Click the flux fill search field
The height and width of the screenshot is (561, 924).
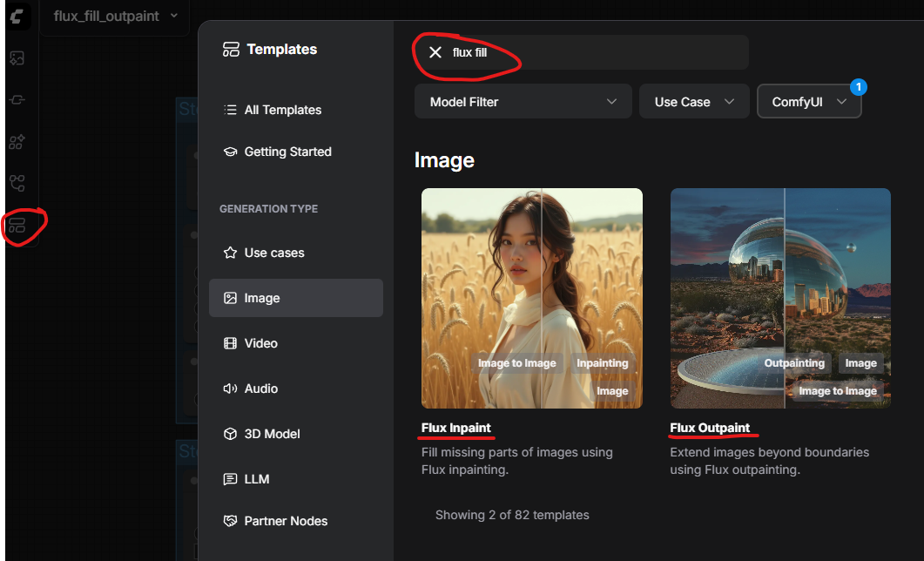click(x=582, y=52)
